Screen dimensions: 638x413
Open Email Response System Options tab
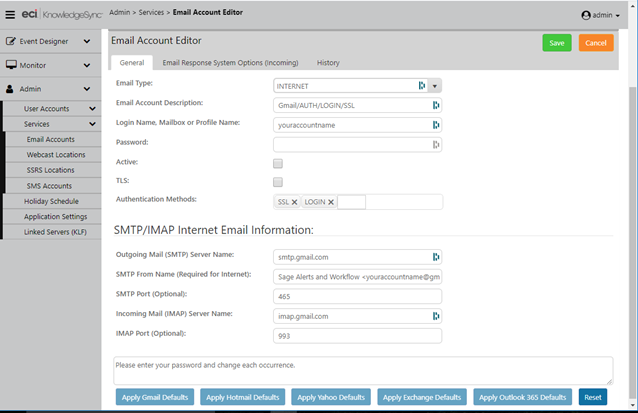(x=230, y=63)
